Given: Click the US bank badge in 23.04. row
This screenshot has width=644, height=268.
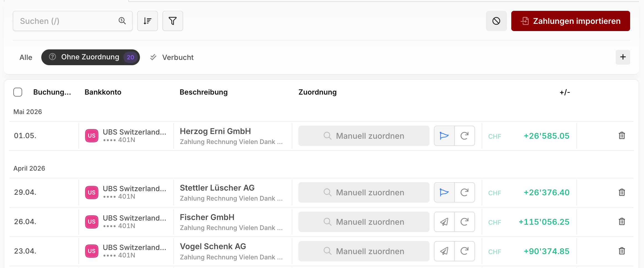Looking at the screenshot, I should 92,251.
